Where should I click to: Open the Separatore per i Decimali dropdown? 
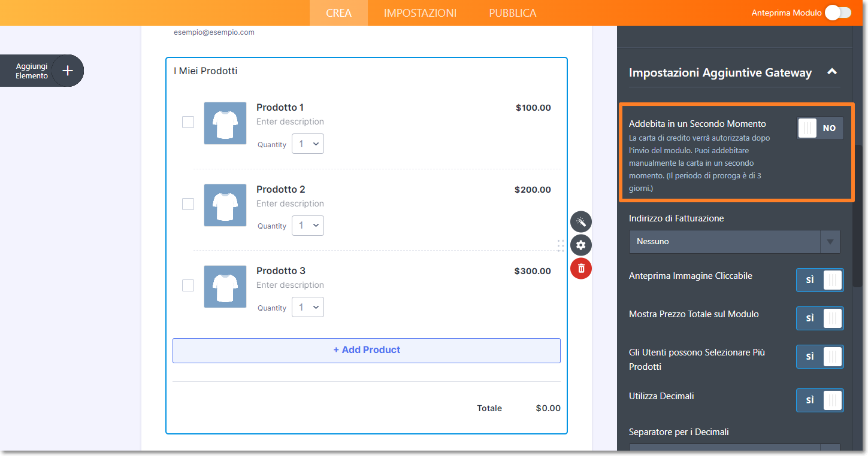734,447
